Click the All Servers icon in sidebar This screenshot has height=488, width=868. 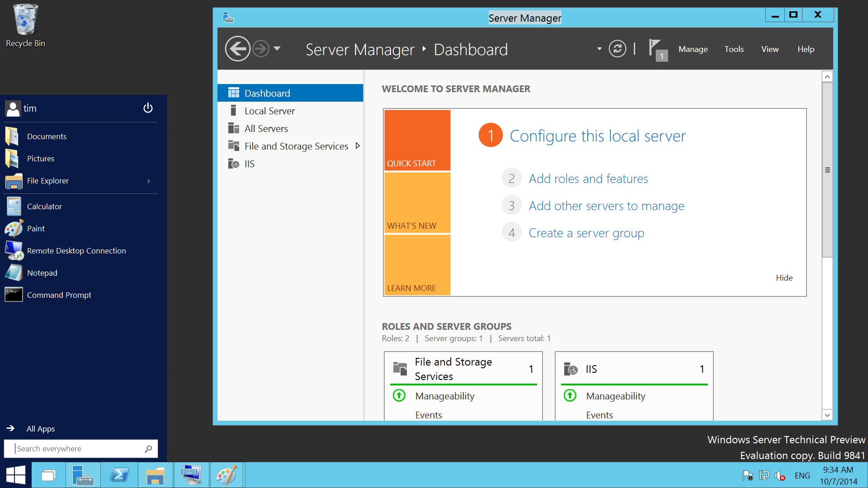pyautogui.click(x=233, y=128)
